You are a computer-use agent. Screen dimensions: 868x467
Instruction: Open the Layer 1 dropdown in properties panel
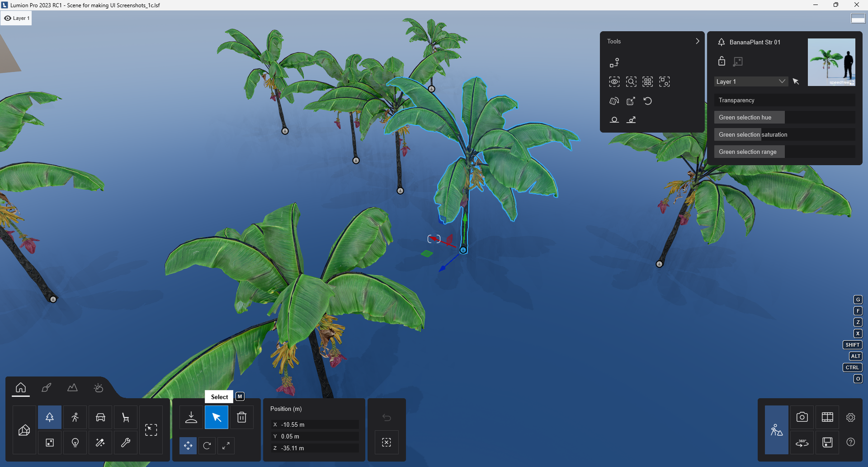pyautogui.click(x=750, y=81)
